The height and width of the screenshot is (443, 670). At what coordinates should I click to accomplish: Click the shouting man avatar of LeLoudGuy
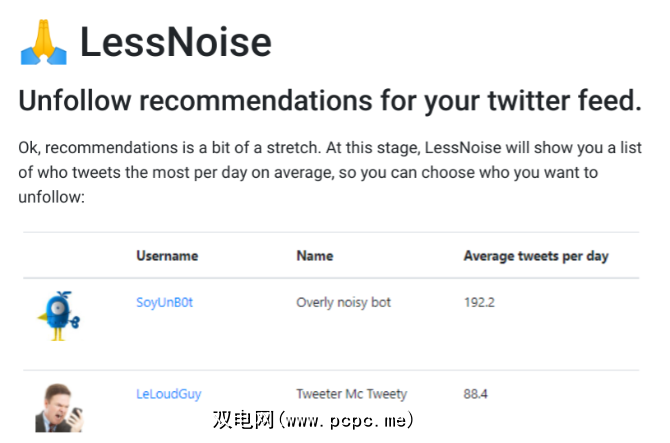(58, 407)
